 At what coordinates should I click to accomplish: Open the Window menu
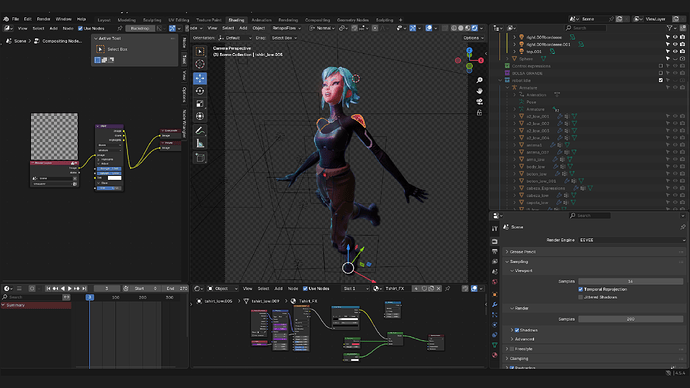63,19
